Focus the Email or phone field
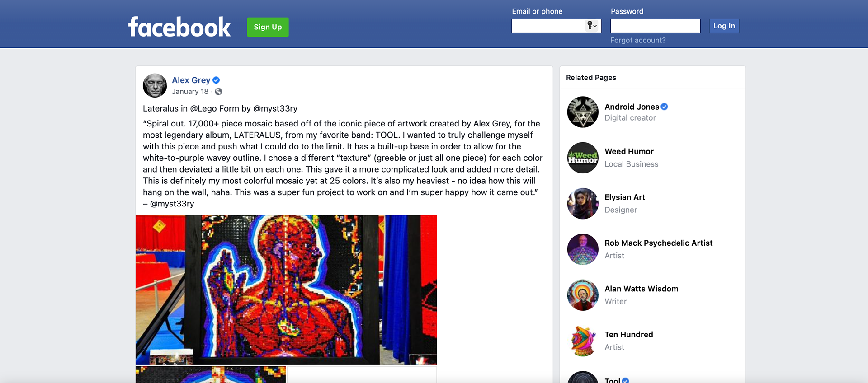This screenshot has height=383, width=868. [557, 26]
